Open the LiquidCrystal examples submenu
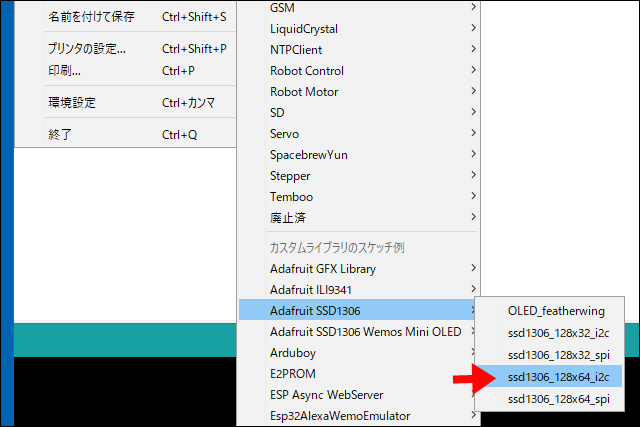Screen dimensions: 640x427 359,29
